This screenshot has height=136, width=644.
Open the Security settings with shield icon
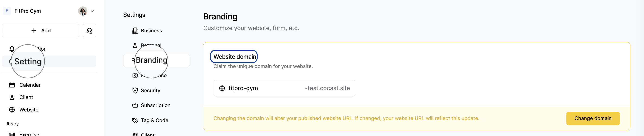tap(135, 90)
